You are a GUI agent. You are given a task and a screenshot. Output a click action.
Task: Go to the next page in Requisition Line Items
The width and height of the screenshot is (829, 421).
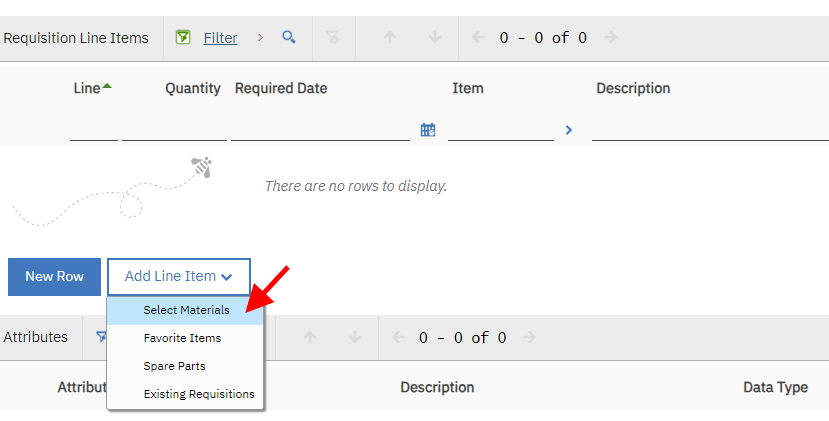[x=611, y=37]
